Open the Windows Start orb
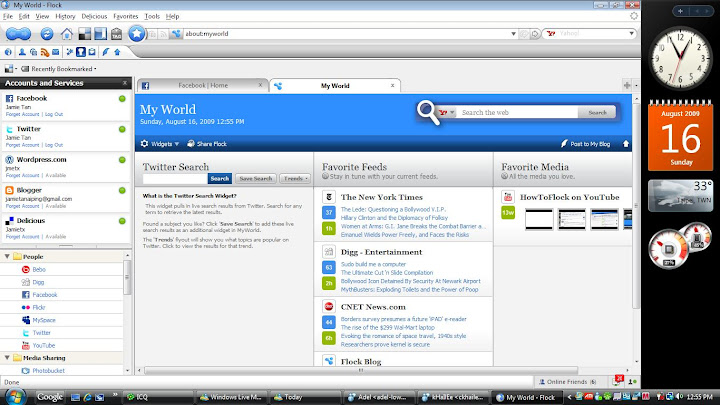Image resolution: width=720 pixels, height=405 pixels. tap(15, 396)
